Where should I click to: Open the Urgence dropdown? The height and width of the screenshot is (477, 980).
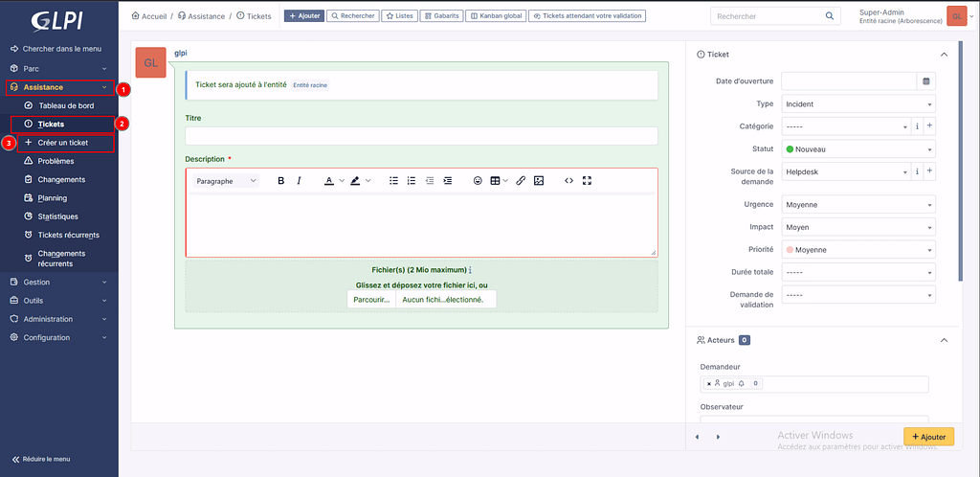click(857, 205)
